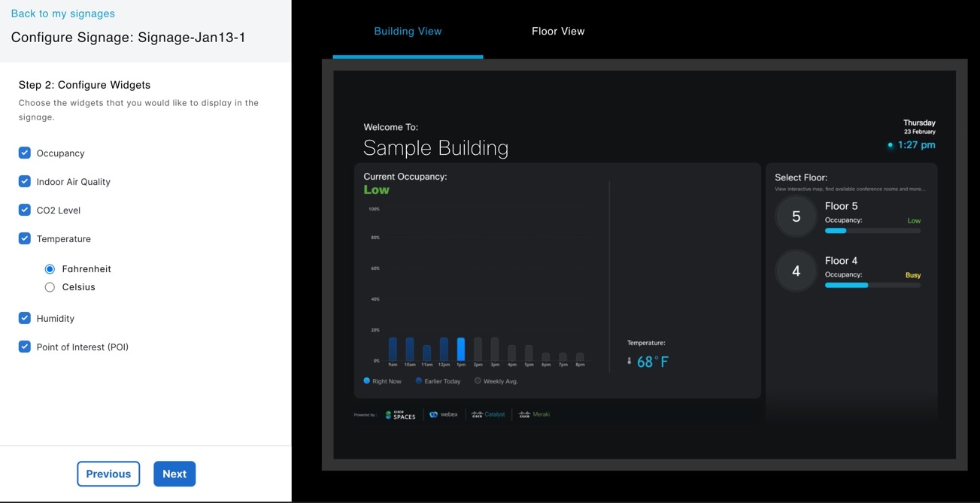The image size is (980, 503).
Task: Uncheck the Point of Interest (POI) checkbox
Action: pyautogui.click(x=25, y=347)
